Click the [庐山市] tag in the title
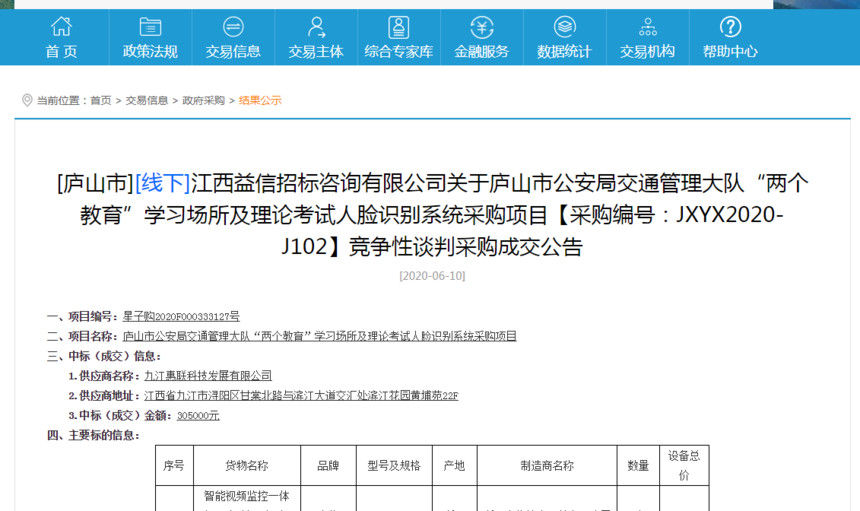The width and height of the screenshot is (860, 511). pyautogui.click(x=95, y=183)
